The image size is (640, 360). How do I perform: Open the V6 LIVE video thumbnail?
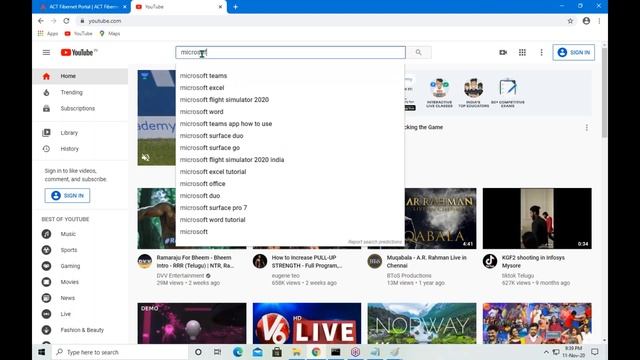pos(307,323)
